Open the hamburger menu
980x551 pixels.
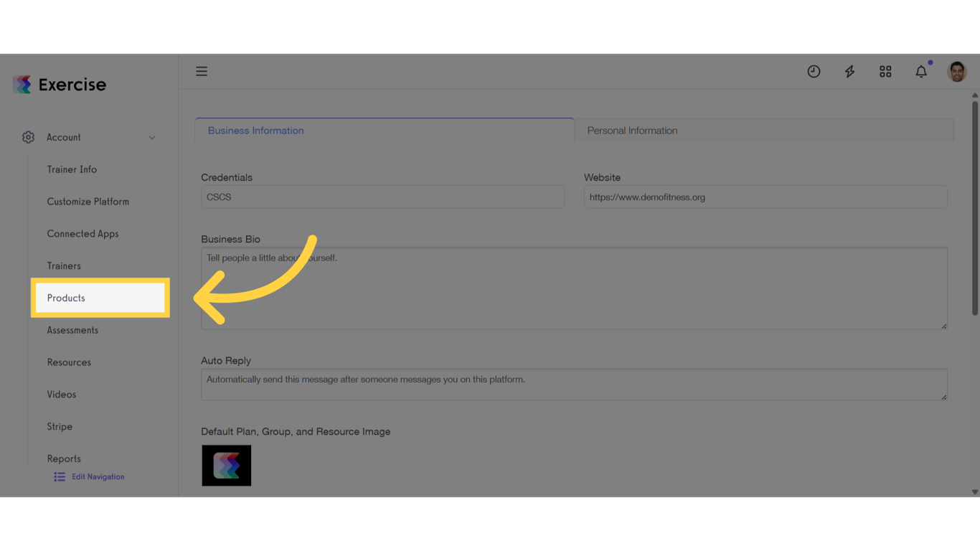point(202,71)
